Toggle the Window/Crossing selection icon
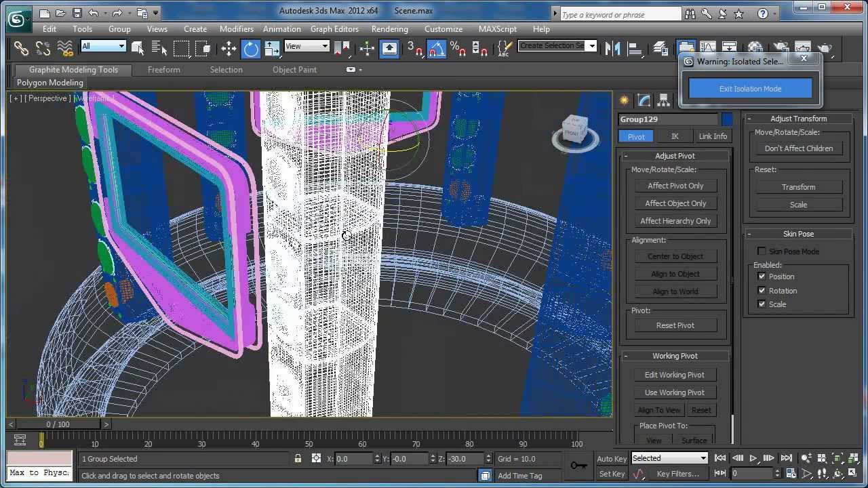This screenshot has width=868, height=488. pos(203,48)
